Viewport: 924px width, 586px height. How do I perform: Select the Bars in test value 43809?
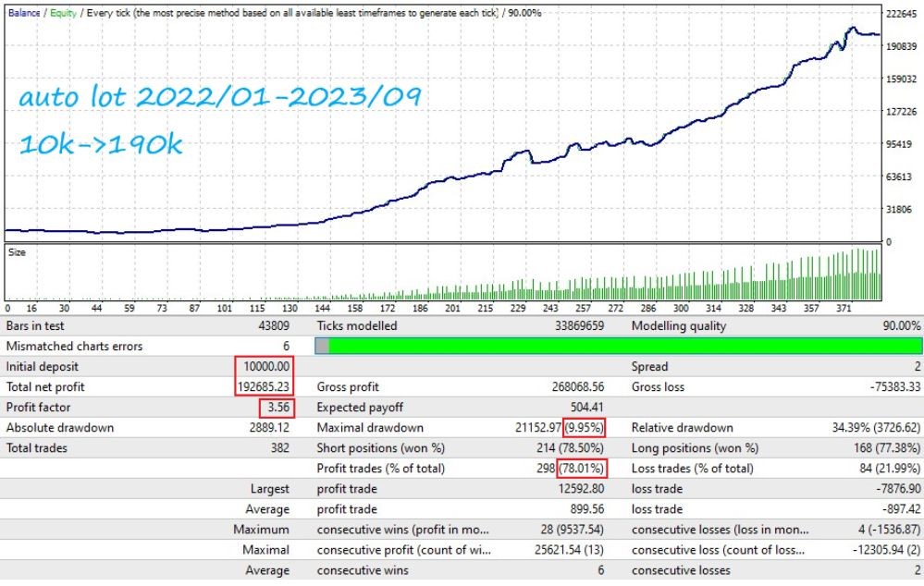[275, 326]
